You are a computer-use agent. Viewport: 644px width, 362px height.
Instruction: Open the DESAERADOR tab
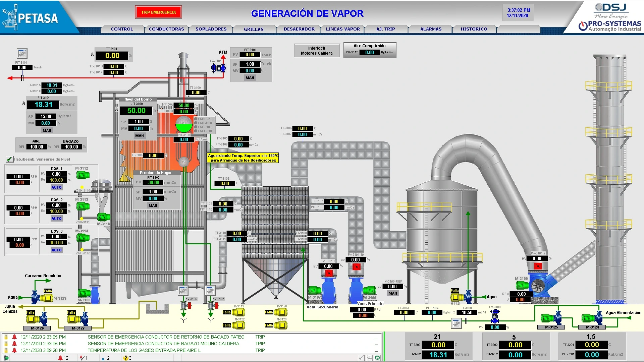pyautogui.click(x=299, y=29)
